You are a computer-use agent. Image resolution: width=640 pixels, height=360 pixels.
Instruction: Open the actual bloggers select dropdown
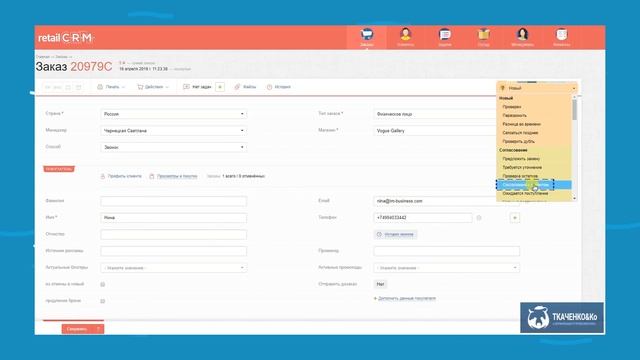[x=173, y=268]
